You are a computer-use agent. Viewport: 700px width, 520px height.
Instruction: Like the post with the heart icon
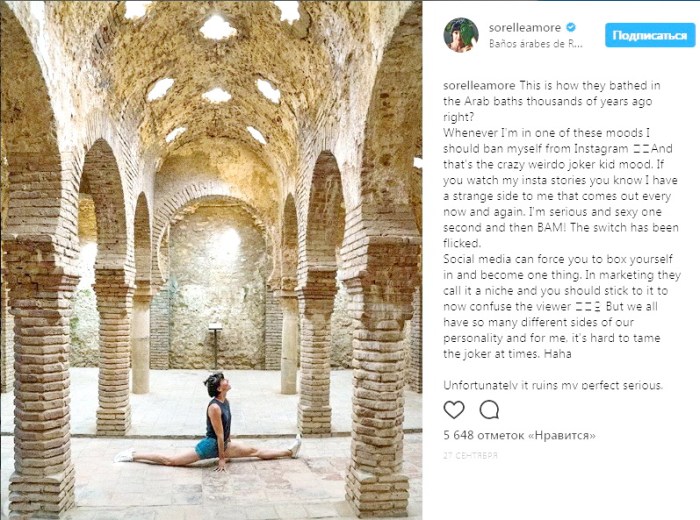[x=454, y=409]
